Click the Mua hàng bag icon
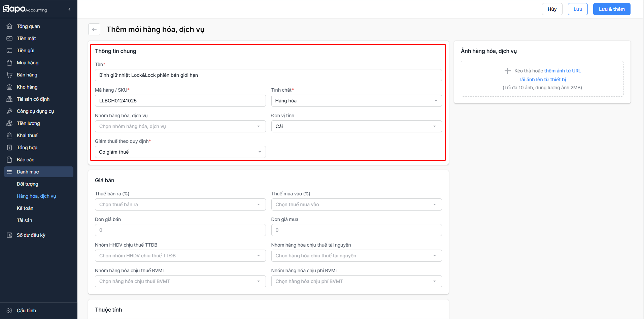 click(x=9, y=63)
